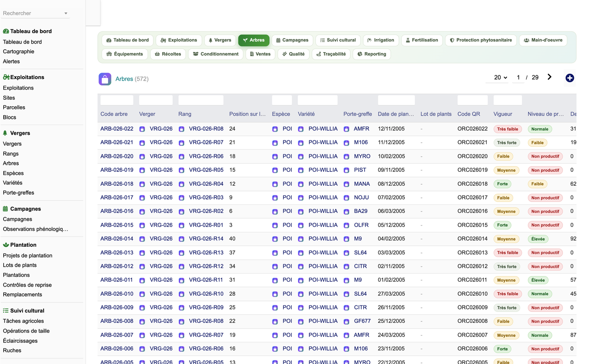Open the Fertilisation tab
This screenshot has height=364, width=589.
click(422, 40)
